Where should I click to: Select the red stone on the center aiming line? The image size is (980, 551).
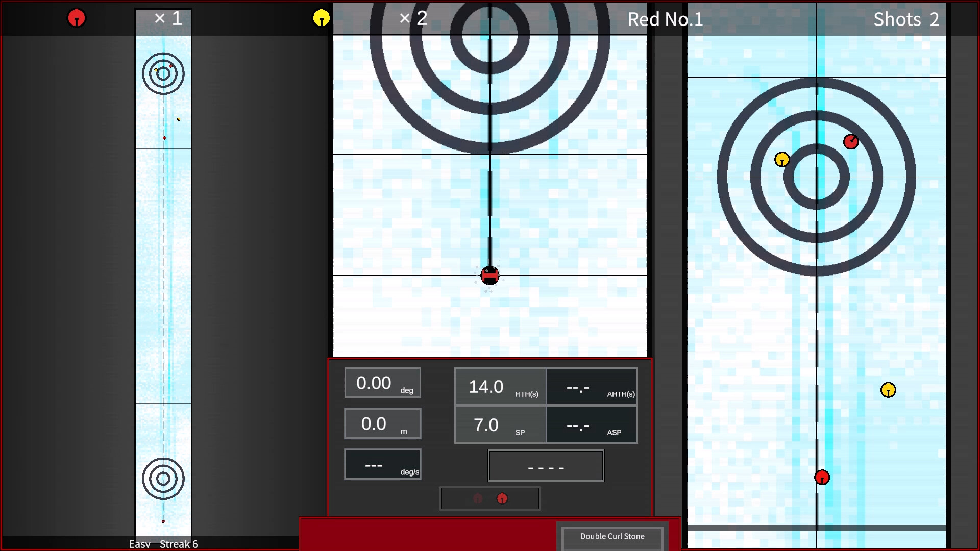tap(822, 478)
